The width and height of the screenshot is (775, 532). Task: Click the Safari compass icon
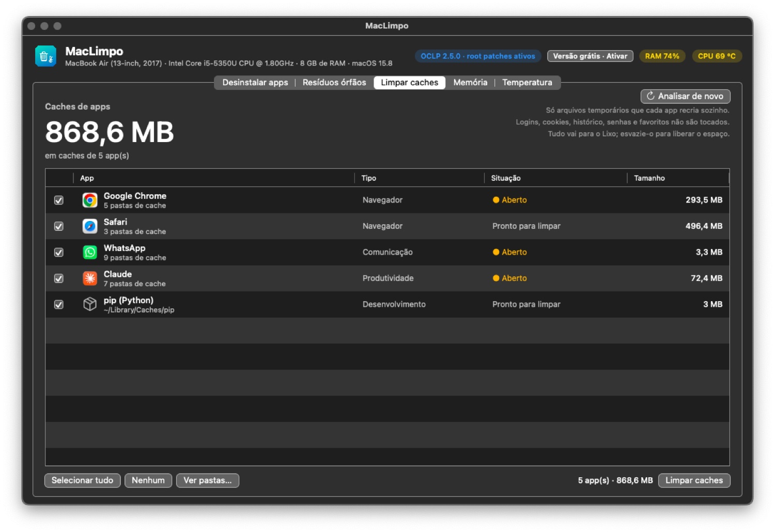[x=90, y=226]
